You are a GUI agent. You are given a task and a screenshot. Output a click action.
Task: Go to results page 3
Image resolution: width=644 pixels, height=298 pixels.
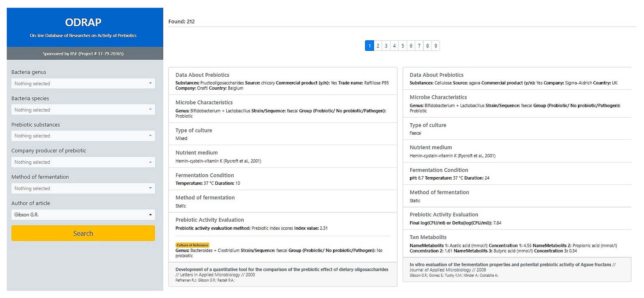[x=386, y=46]
